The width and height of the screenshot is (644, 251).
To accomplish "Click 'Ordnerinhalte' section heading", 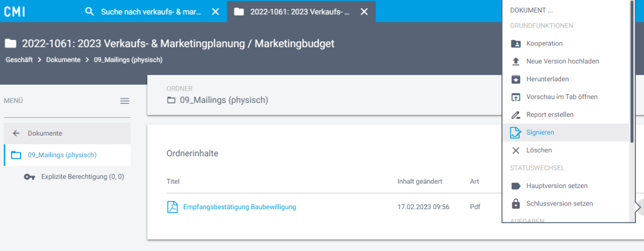I will pyautogui.click(x=193, y=153).
